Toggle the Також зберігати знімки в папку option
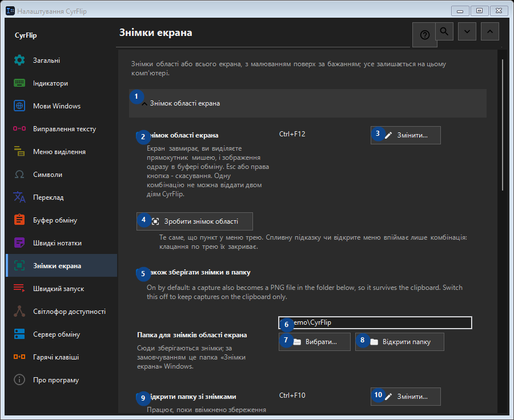Screen dimensions: 514x420 140,272
